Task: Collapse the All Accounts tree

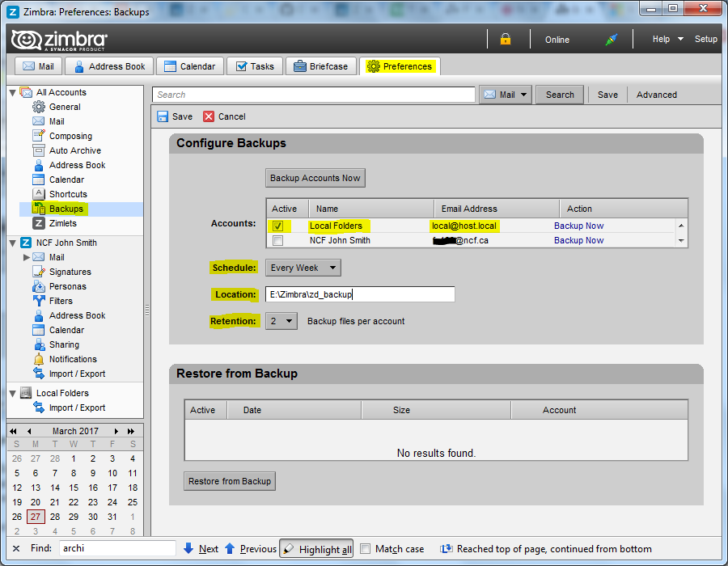Action: coord(12,93)
